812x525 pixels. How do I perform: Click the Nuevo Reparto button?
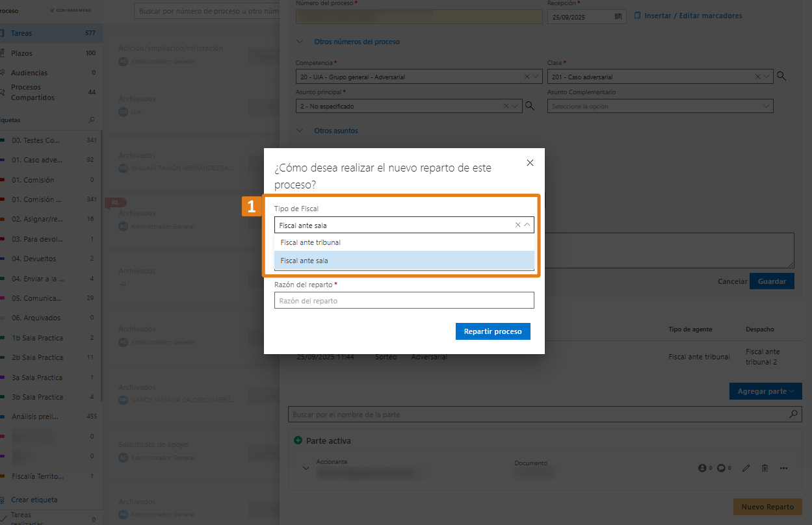tap(767, 507)
